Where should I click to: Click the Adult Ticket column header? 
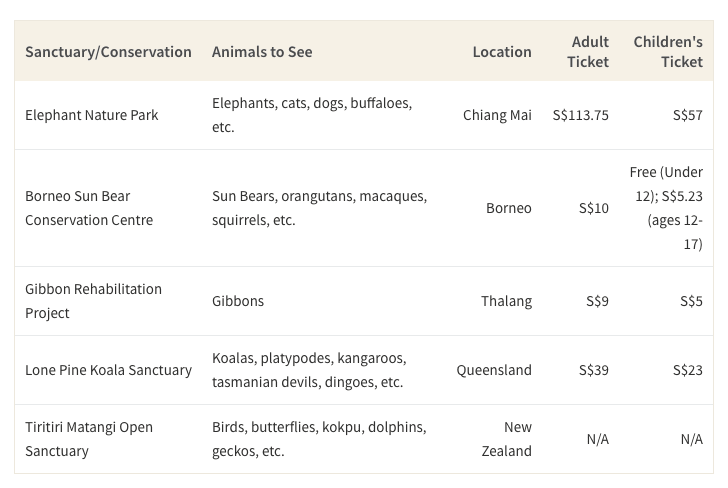[588, 52]
